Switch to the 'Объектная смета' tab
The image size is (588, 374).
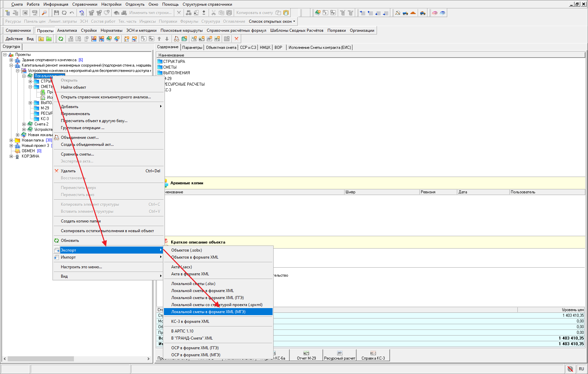coord(221,48)
